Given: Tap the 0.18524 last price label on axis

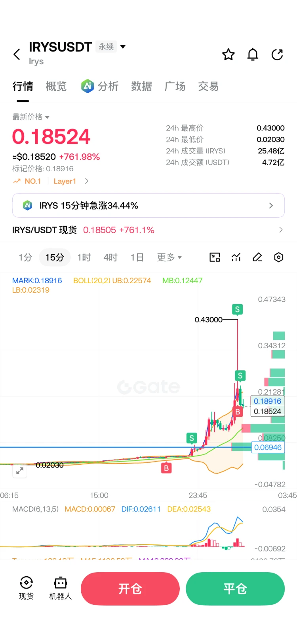Looking at the screenshot, I should (x=268, y=411).
